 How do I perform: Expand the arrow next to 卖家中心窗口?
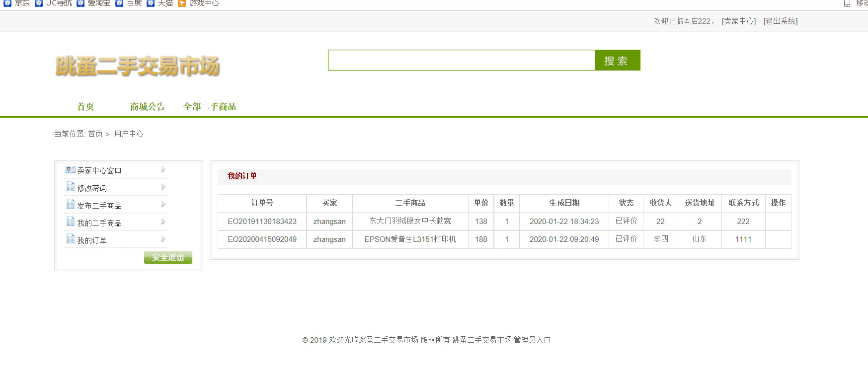coord(163,170)
